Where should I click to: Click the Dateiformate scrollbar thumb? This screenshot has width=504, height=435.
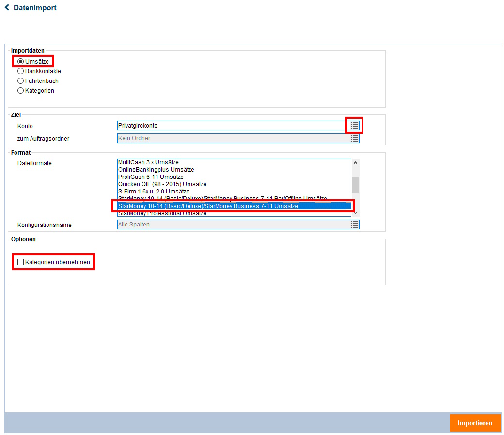355,185
